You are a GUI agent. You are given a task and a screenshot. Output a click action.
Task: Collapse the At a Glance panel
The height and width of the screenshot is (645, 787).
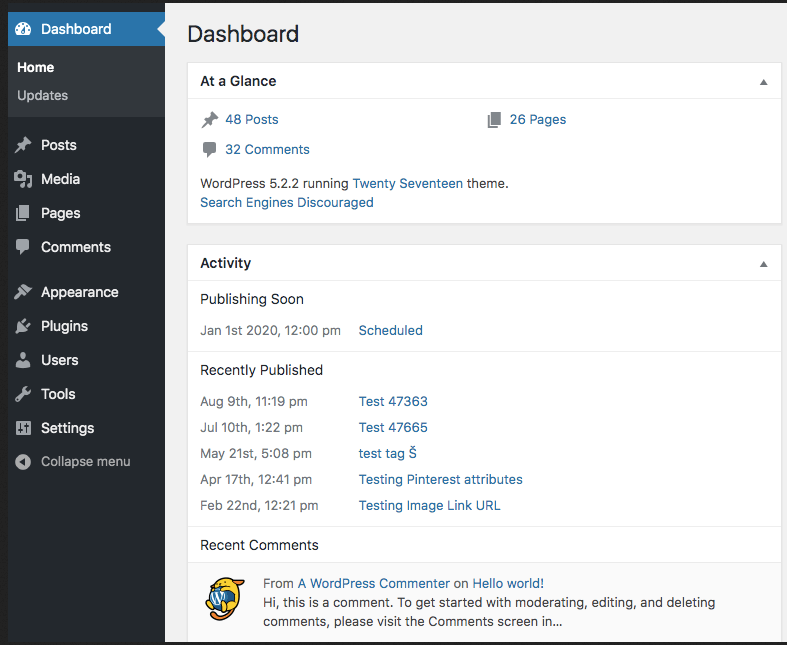pyautogui.click(x=763, y=82)
